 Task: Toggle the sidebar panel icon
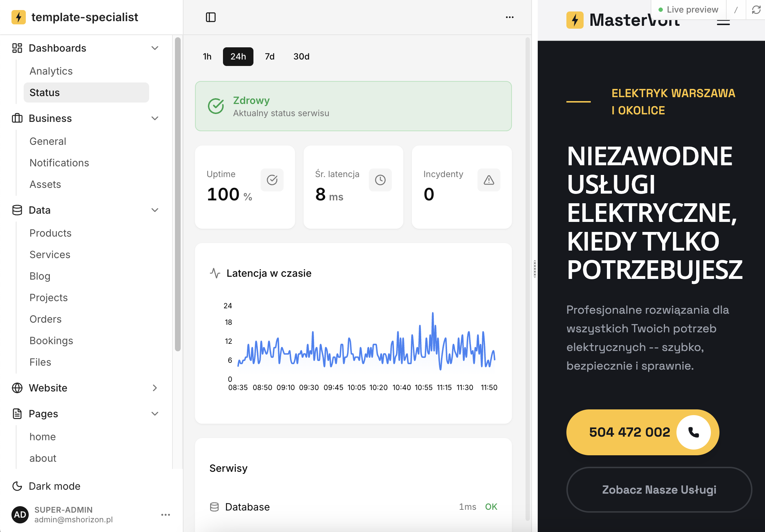tap(211, 17)
